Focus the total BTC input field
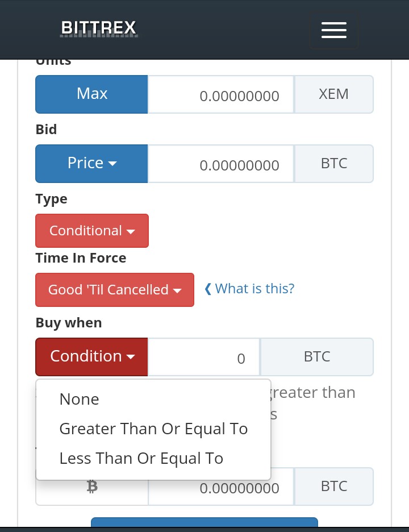The height and width of the screenshot is (532, 409). tap(221, 487)
